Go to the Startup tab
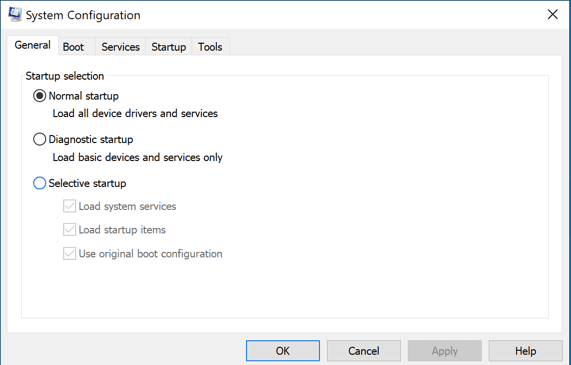571x365 pixels. [169, 47]
